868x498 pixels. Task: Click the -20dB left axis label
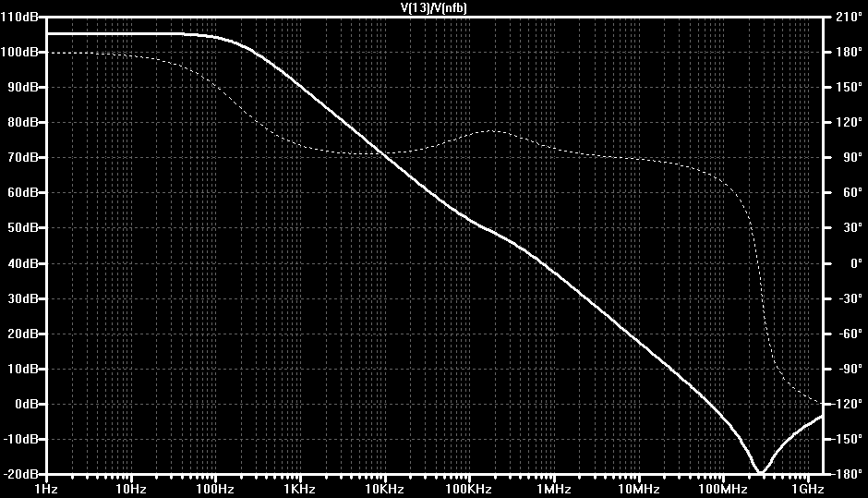19,475
